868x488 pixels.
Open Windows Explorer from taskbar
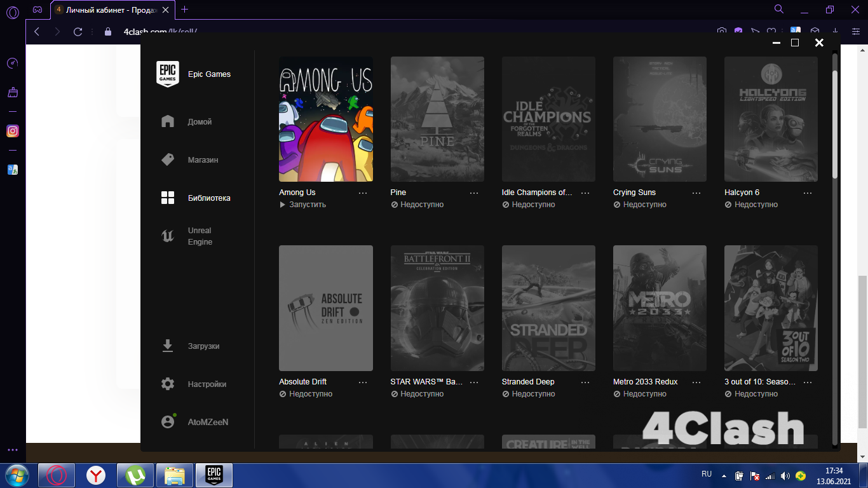174,475
